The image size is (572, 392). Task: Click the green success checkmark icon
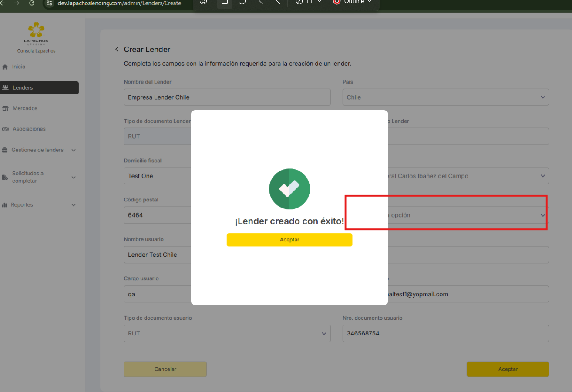tap(289, 189)
